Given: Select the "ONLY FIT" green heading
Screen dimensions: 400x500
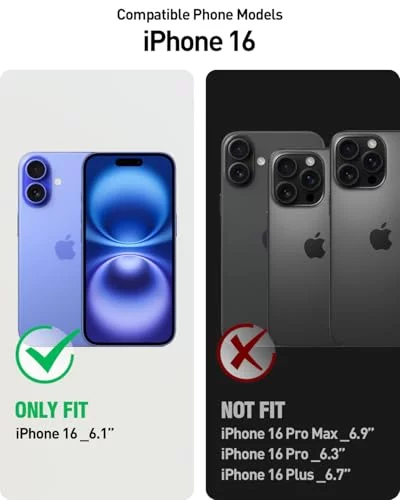Looking at the screenshot, I should tap(51, 410).
